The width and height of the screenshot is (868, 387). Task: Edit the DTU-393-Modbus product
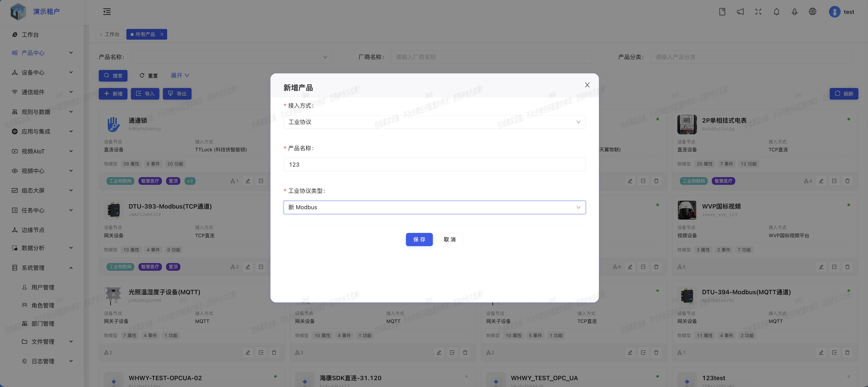pos(248,267)
